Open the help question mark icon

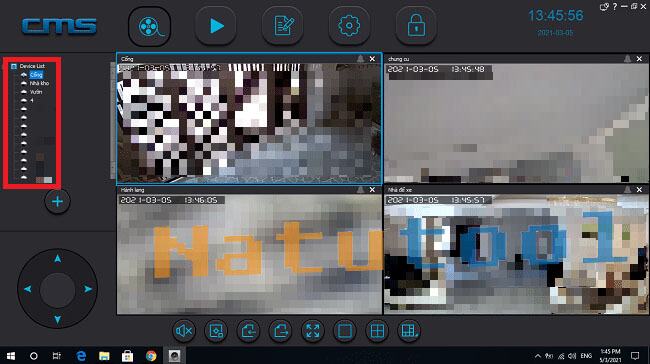coord(614,6)
